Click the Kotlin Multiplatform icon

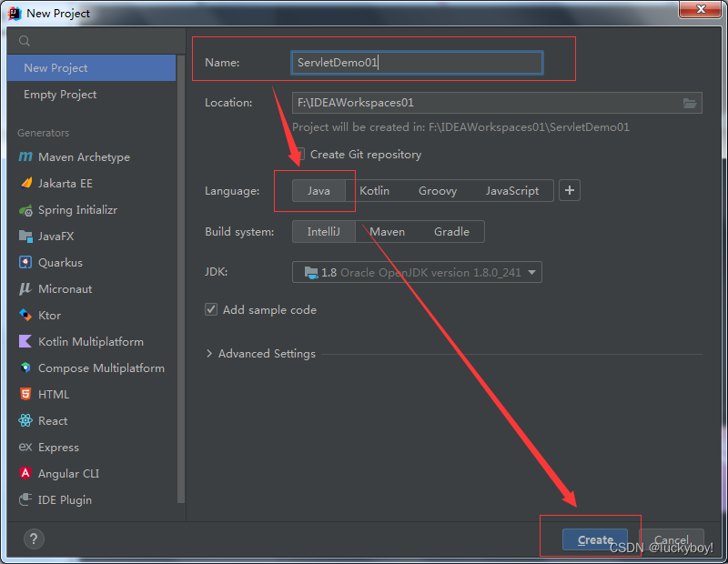[x=25, y=342]
